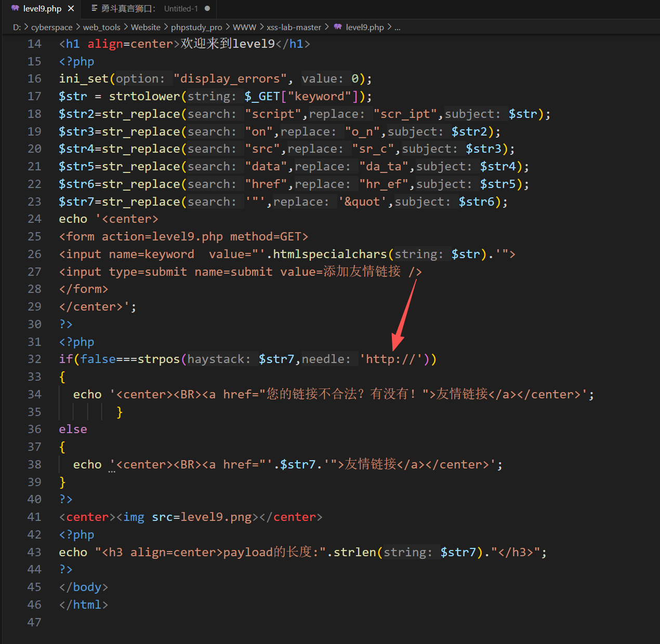This screenshot has width=660, height=644.
Task: Click the $str6 variable on line 23
Action: (477, 202)
